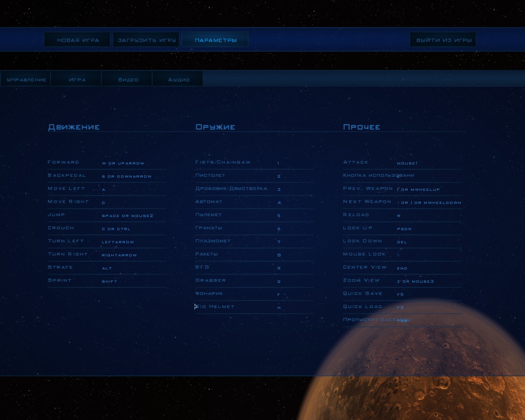The width and height of the screenshot is (525, 420).
Task: Open the Видео settings tab
Action: [128, 79]
